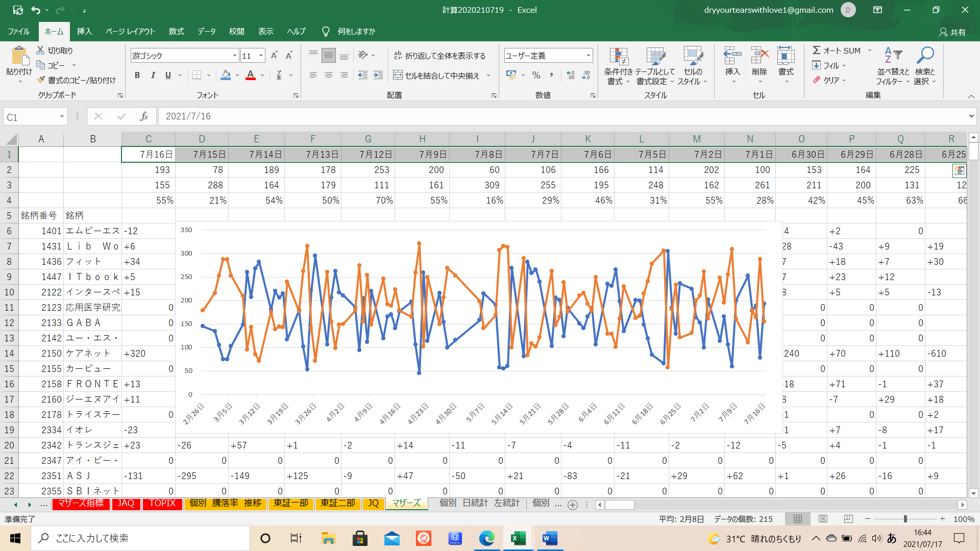The image size is (980, 551).
Task: Toggle Bold formatting
Action: click(x=137, y=76)
